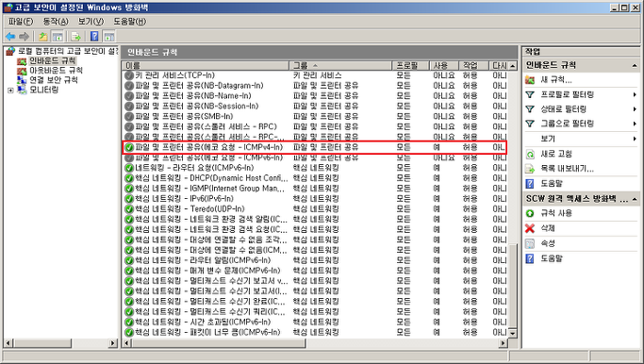Click the 목록 내보내기... export icon

530,169
